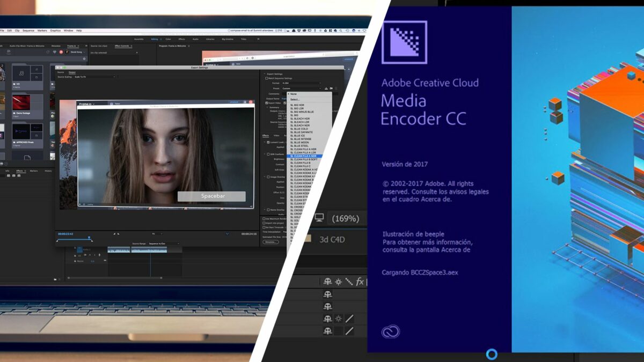644x362 pixels.
Task: Click the 00:00:22:42 current timecode
Action: coord(65,234)
